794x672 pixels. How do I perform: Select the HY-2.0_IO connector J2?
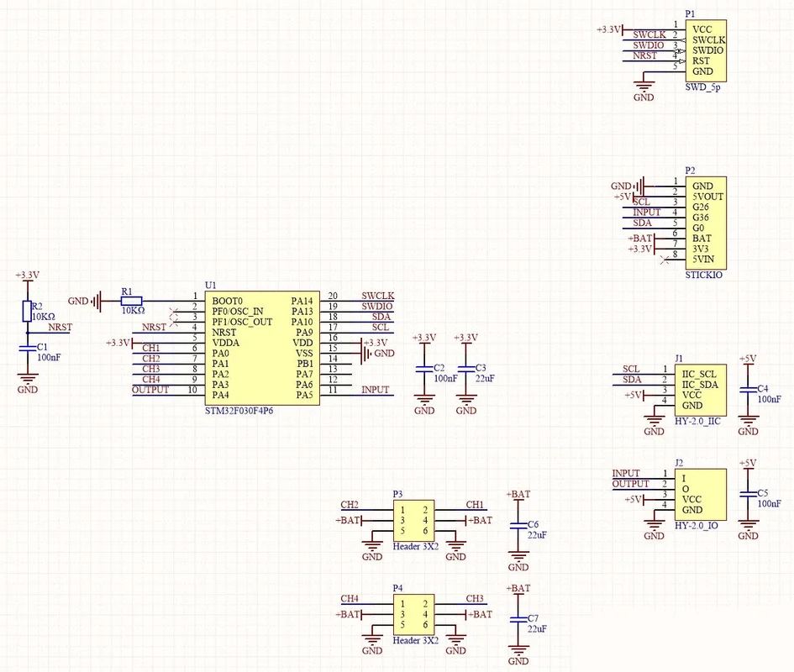tap(701, 494)
